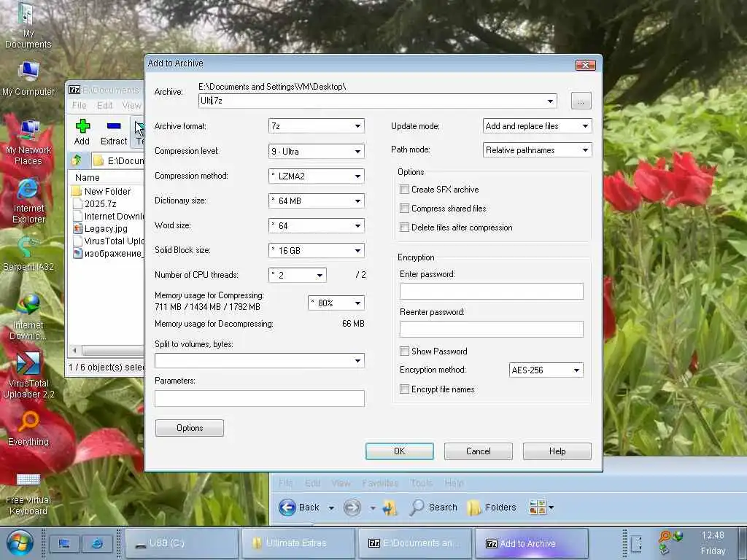This screenshot has height=560, width=747.
Task: Open the Update mode dropdown
Action: (538, 126)
